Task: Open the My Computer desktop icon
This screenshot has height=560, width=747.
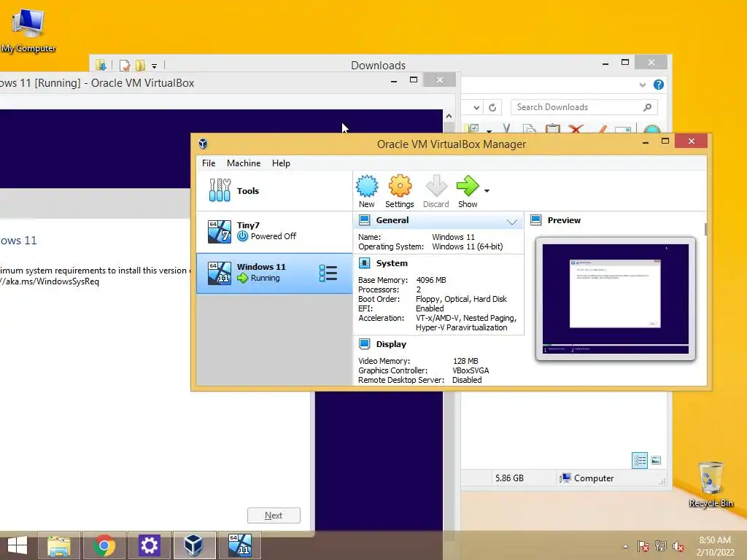Action: coord(28,29)
